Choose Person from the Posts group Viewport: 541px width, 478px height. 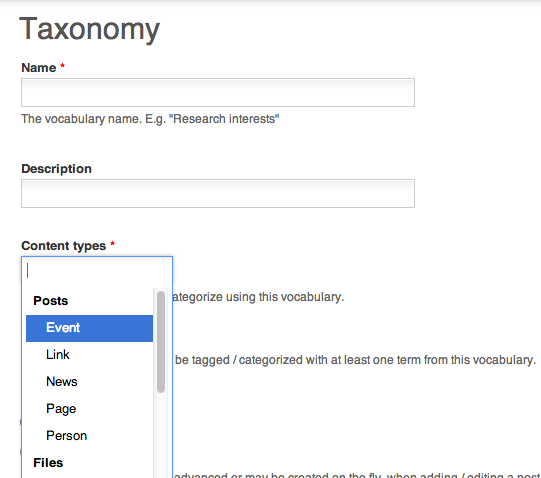pos(89,436)
